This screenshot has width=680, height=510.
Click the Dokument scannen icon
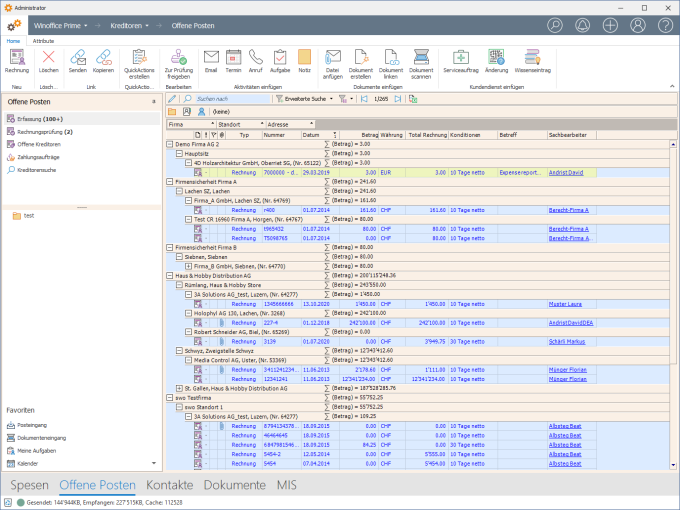point(421,58)
